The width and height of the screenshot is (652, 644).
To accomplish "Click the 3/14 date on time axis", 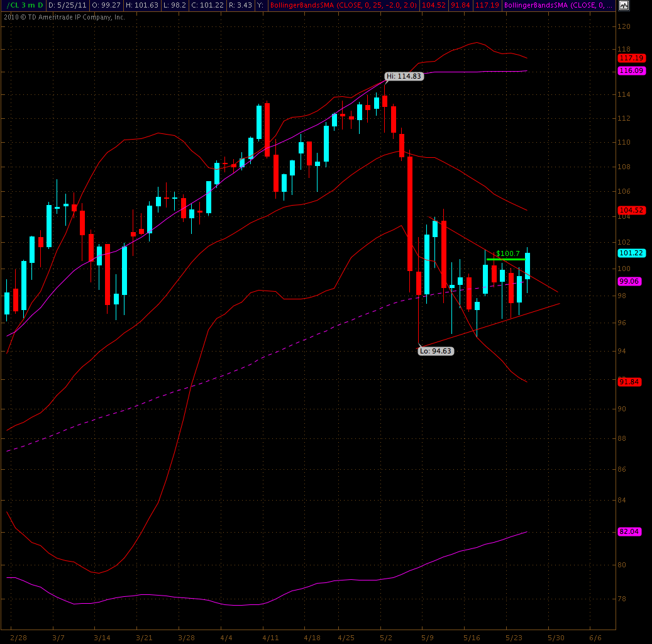I will point(102,637).
